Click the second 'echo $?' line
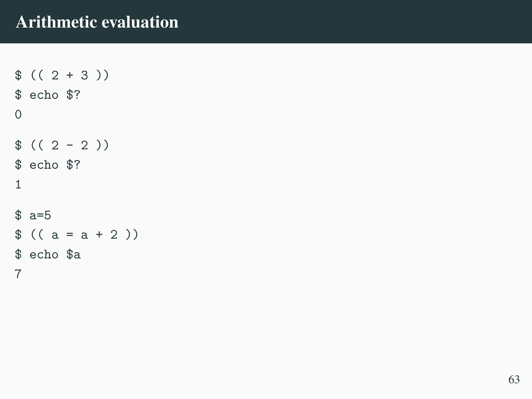The height and width of the screenshot is (399, 532). tap(48, 165)
